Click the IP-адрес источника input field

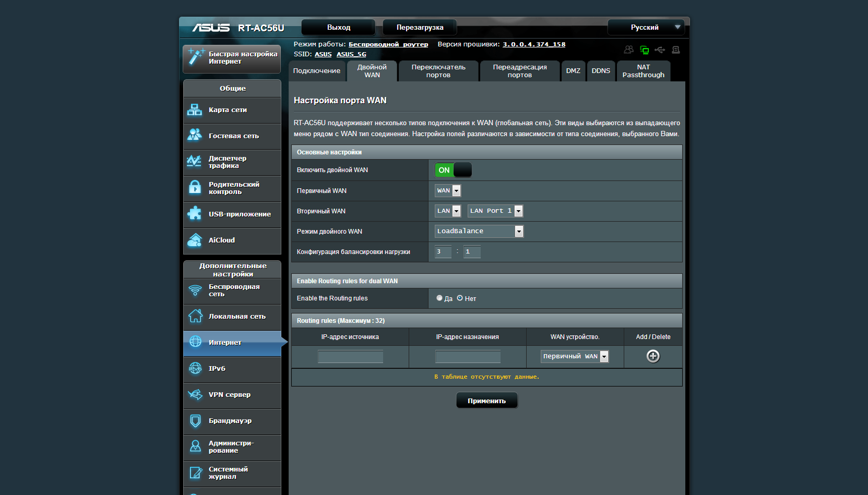tap(350, 356)
